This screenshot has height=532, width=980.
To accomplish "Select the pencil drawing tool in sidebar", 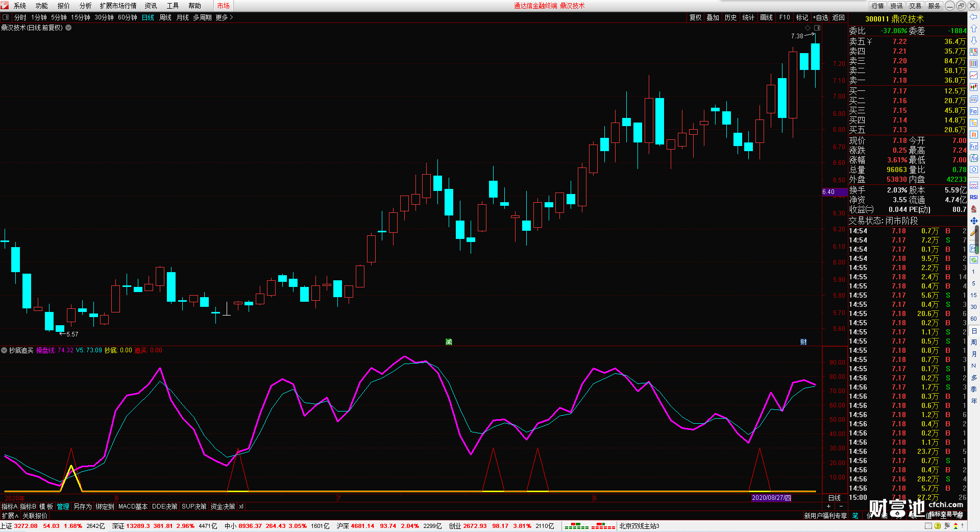I will point(974,232).
